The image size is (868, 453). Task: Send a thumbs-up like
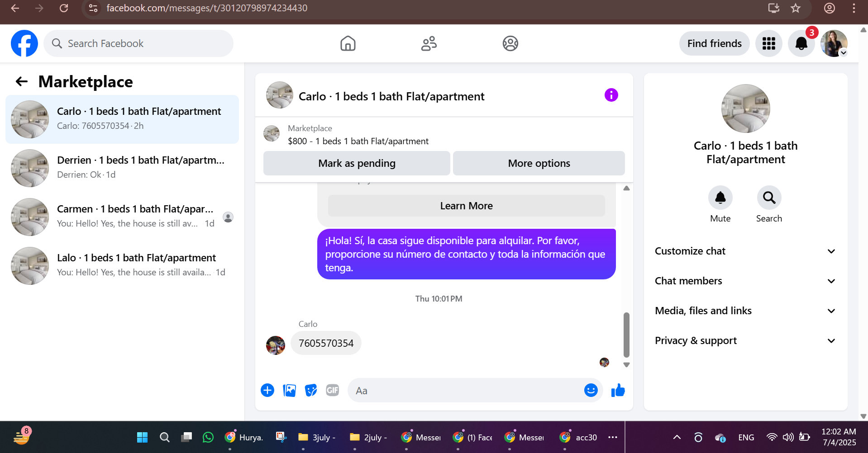click(x=618, y=390)
